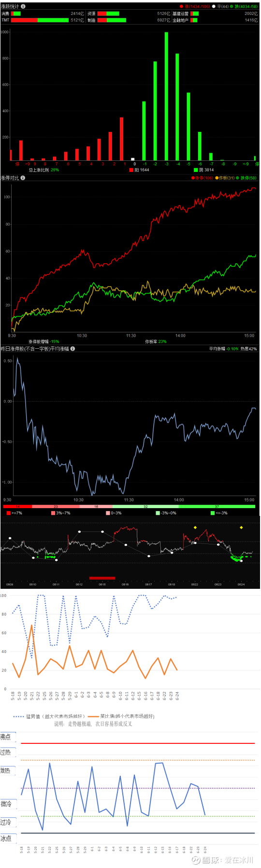Click the >=7% red color swatch
Viewport: 261px width, 868px height.
9,513
